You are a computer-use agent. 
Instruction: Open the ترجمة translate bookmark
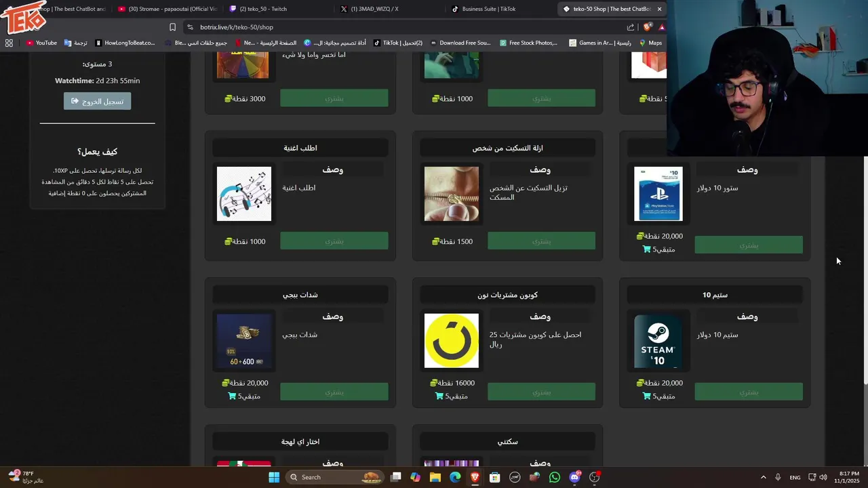click(76, 43)
